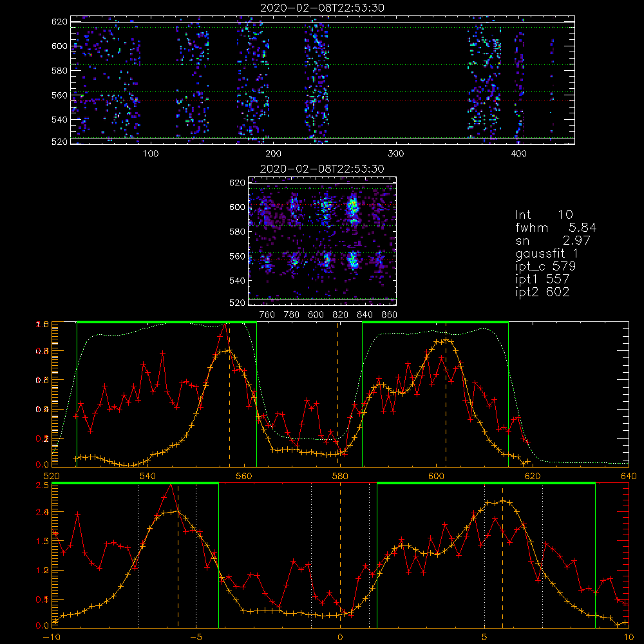The image size is (644, 644).
Task: Click the 760 x-axis label of middle plot
Action: tap(267, 315)
